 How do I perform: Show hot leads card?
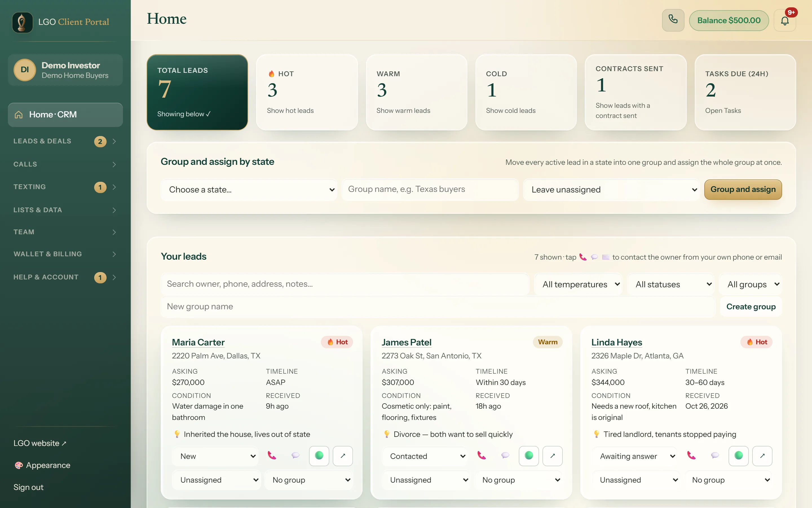point(307,92)
